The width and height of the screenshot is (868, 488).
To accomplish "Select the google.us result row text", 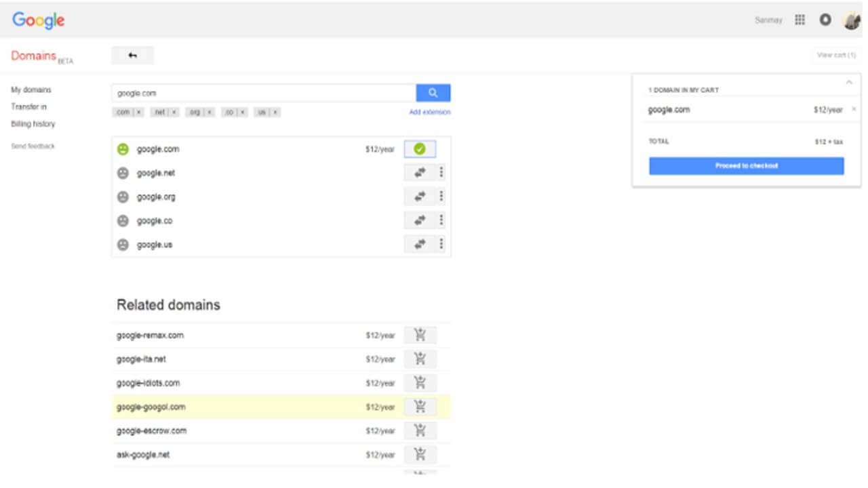I will coord(155,244).
